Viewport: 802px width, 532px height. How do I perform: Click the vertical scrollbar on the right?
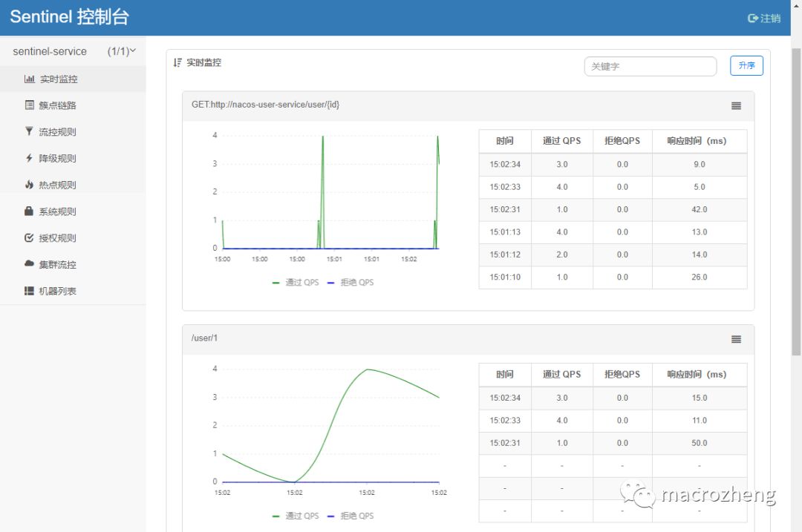(x=796, y=185)
